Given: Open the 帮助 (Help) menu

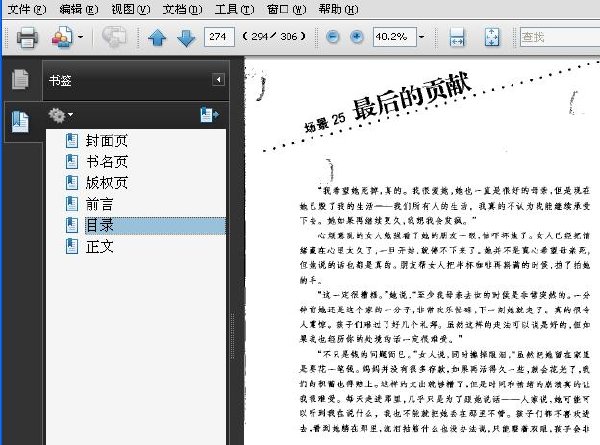Looking at the screenshot, I should (338, 9).
